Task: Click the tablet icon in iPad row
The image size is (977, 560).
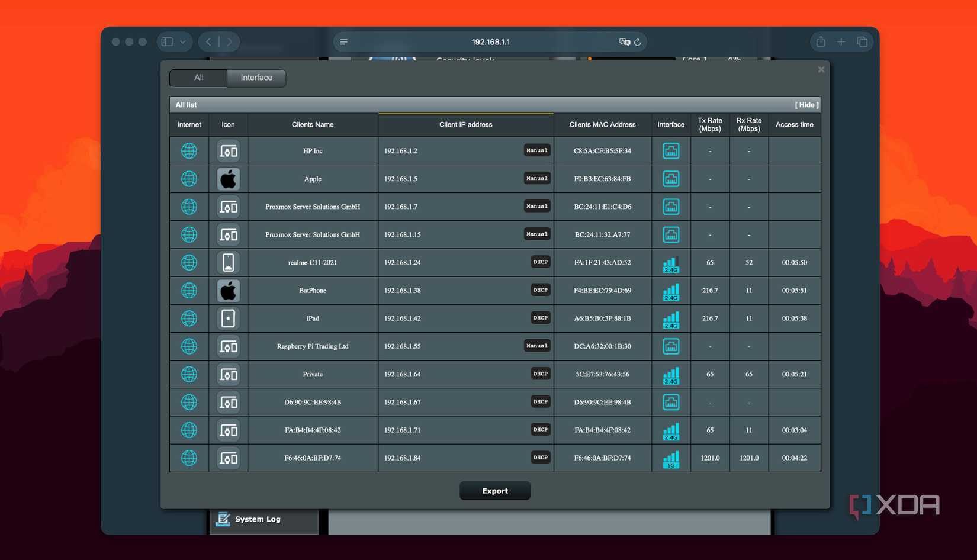Action: (x=228, y=318)
